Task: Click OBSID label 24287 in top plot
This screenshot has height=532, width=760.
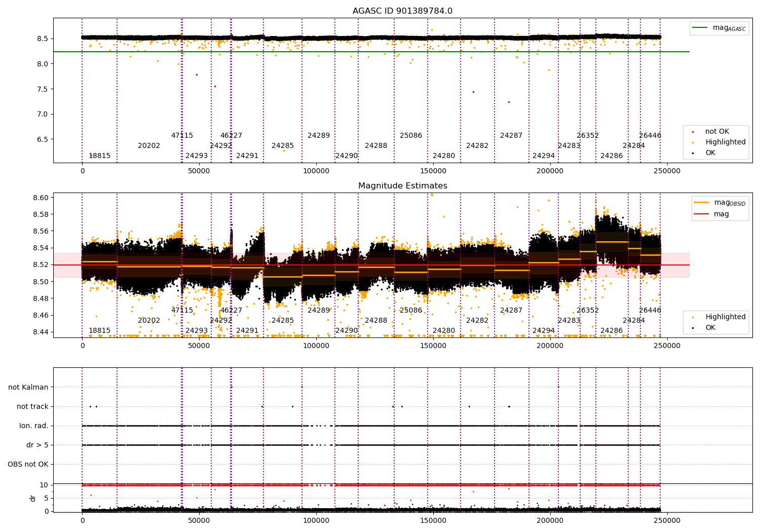Action: (511, 136)
